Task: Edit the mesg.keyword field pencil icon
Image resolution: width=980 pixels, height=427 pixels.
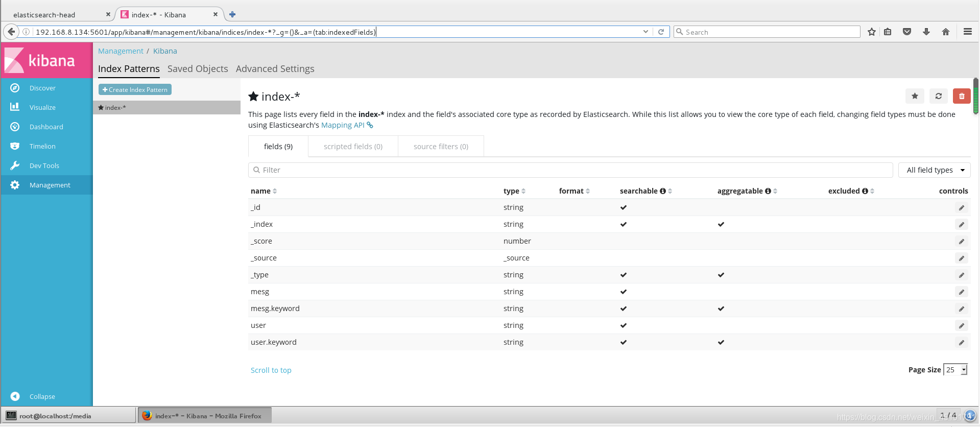Action: (x=962, y=309)
